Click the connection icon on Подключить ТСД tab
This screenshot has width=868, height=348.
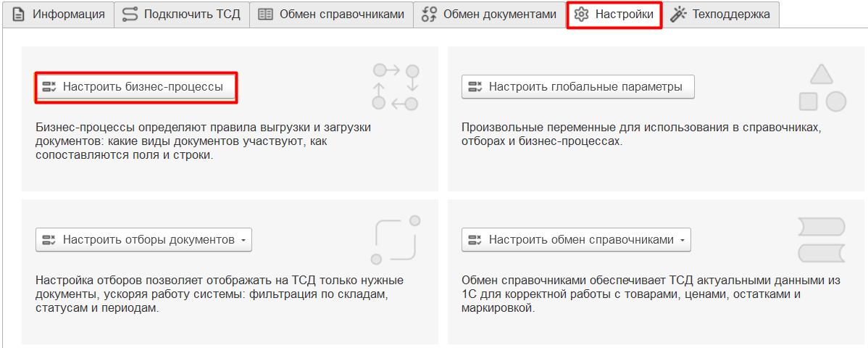click(130, 14)
